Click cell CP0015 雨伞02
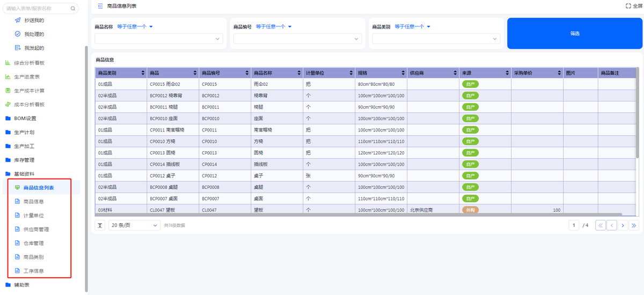 172,84
